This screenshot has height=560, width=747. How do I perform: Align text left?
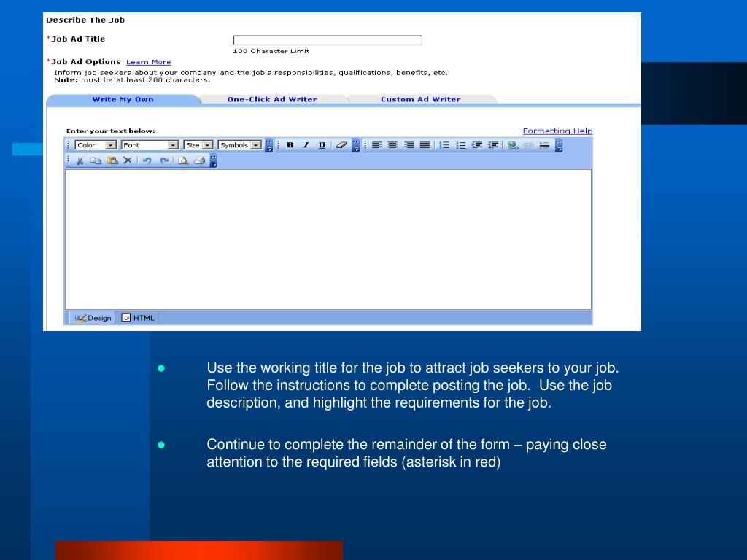click(377, 145)
